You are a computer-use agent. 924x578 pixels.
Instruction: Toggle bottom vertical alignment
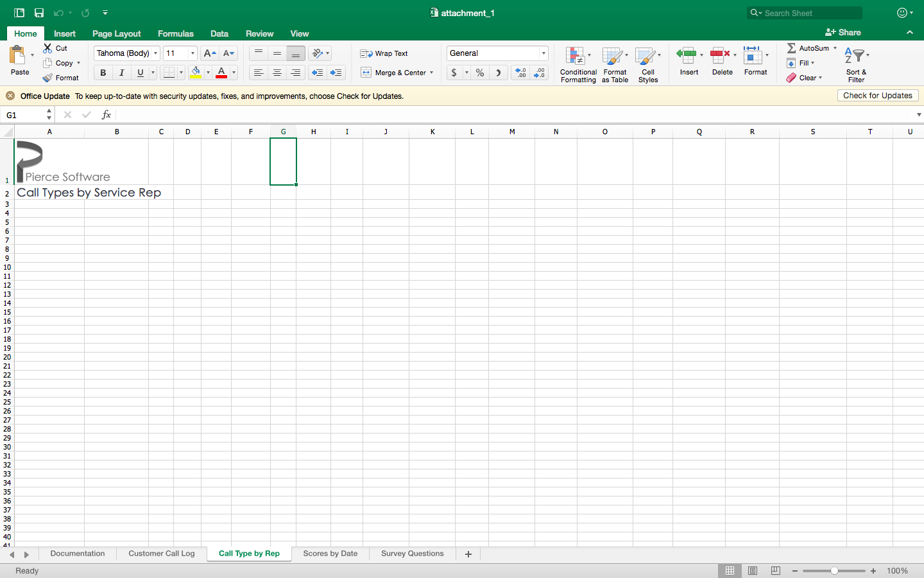(295, 53)
